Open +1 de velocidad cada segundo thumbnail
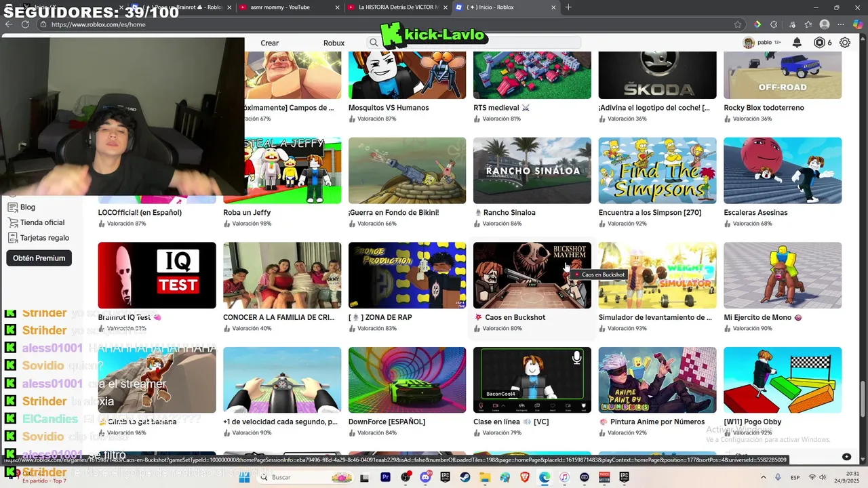Image resolution: width=868 pixels, height=488 pixels. (x=282, y=380)
